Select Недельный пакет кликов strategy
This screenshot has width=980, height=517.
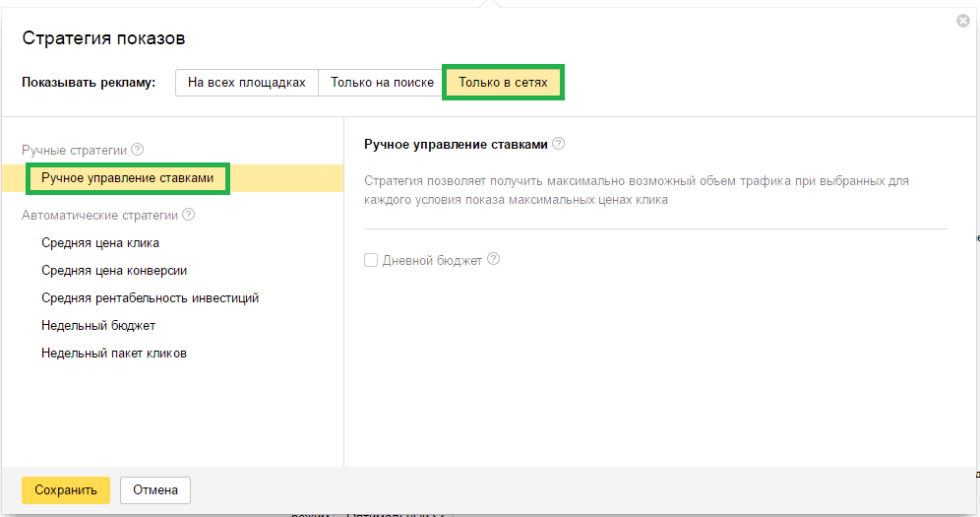[x=114, y=353]
